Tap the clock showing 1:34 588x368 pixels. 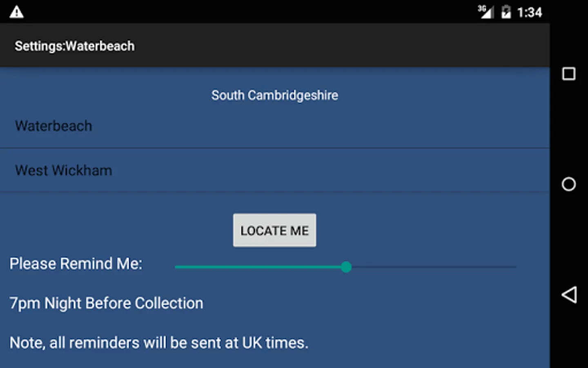coord(529,13)
